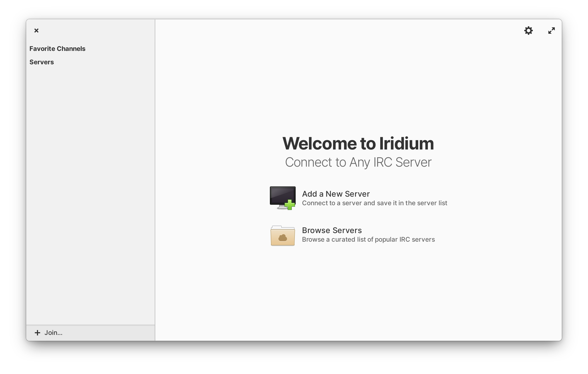Click the cloud emblem on the folder icon
This screenshot has height=374, width=588.
(283, 238)
